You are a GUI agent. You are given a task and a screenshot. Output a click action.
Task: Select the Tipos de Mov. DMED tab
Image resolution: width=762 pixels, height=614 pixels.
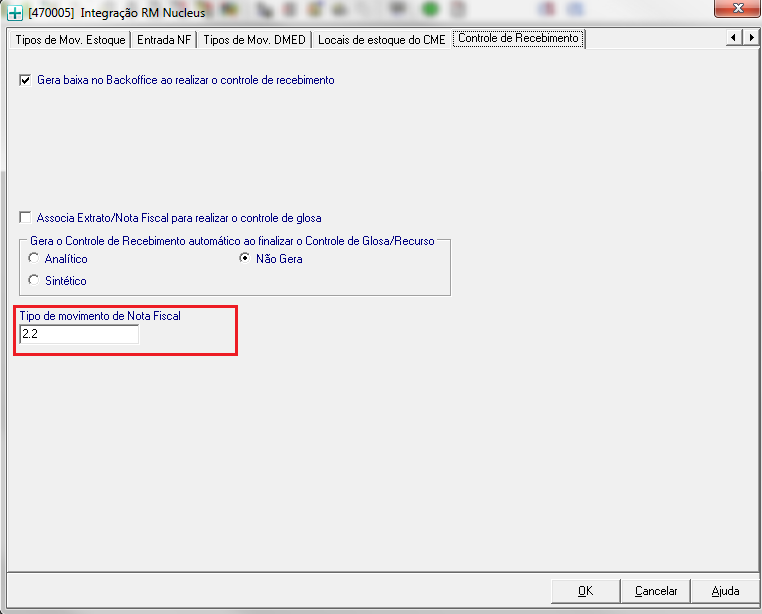click(254, 39)
